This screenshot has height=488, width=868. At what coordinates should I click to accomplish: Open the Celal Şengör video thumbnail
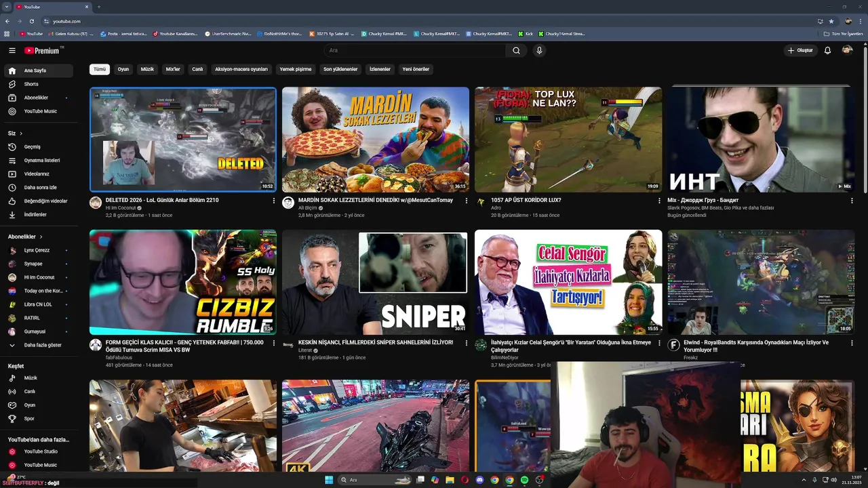[x=568, y=282]
